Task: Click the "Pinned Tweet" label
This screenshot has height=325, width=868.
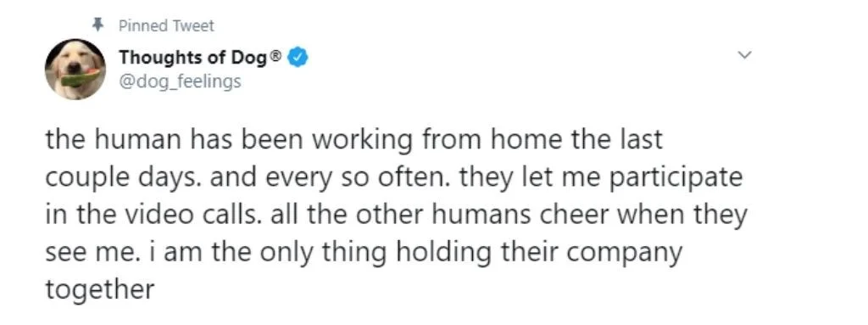Action: [166, 25]
